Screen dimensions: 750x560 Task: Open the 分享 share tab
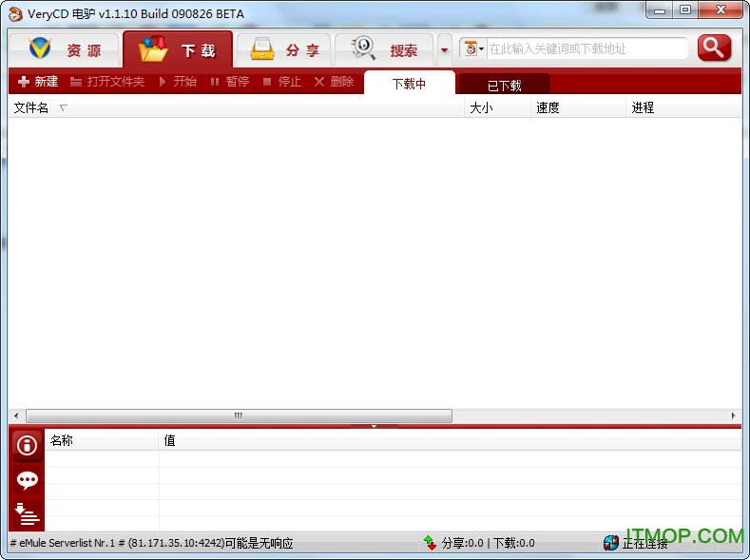click(284, 49)
